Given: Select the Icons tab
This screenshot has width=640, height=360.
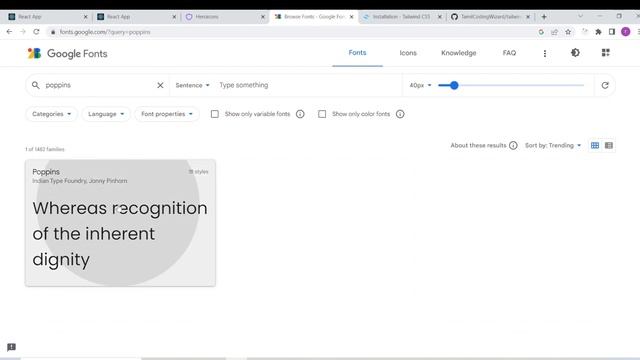Looking at the screenshot, I should 408,53.
